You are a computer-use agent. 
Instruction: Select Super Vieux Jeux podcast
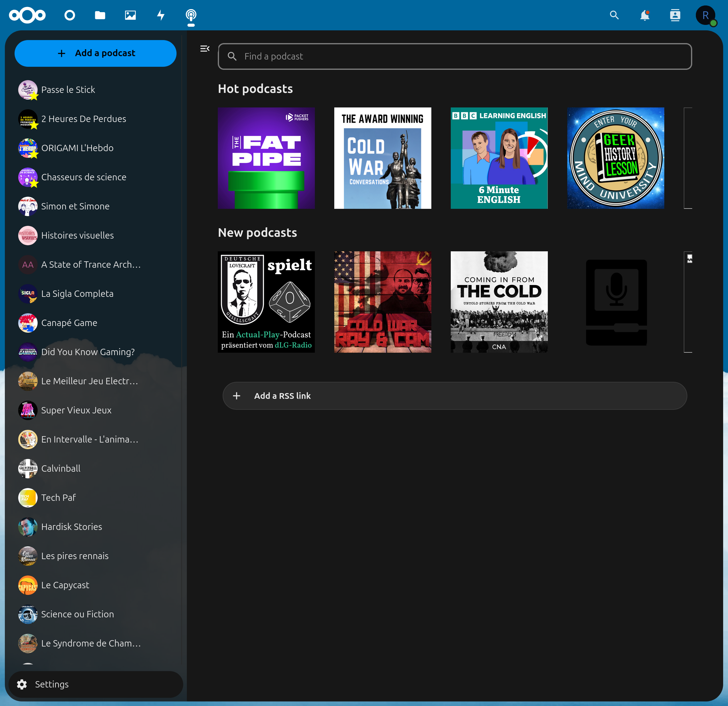point(96,410)
